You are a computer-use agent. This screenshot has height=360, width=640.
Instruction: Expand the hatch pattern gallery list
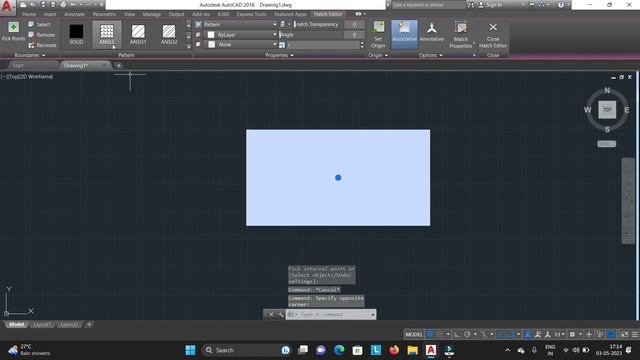click(x=188, y=46)
